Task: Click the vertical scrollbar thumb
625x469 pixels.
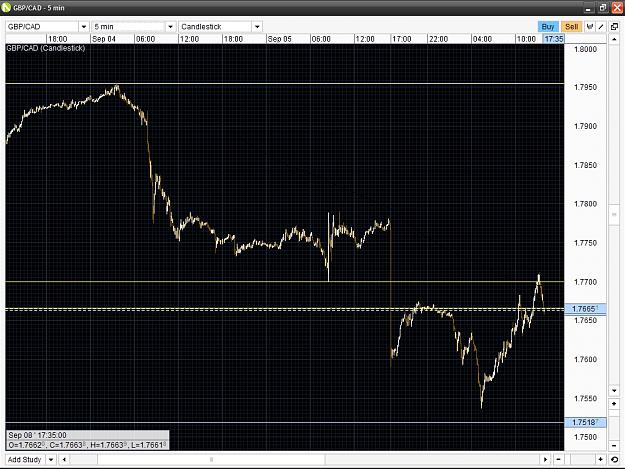Action: [x=614, y=214]
